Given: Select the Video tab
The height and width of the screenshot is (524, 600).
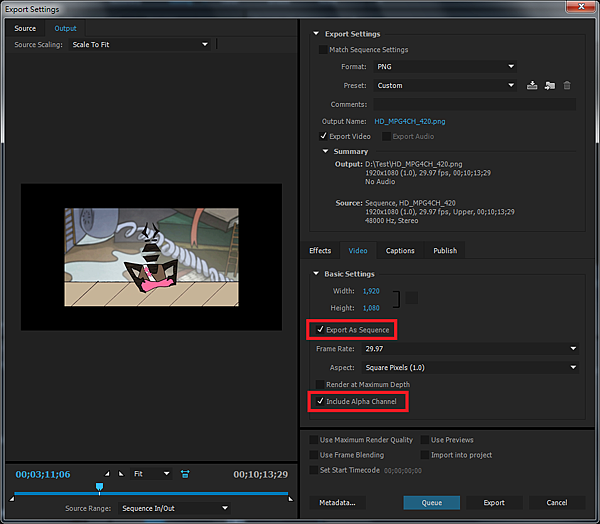Looking at the screenshot, I should pyautogui.click(x=358, y=250).
